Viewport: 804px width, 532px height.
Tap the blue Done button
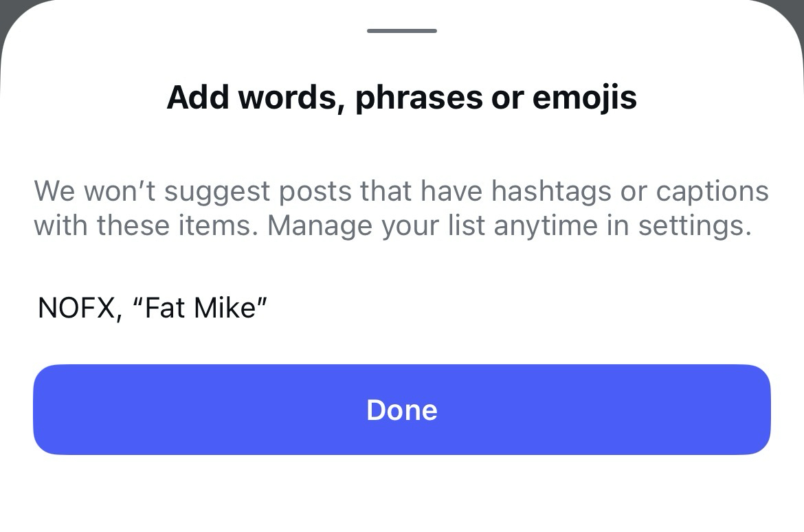coord(402,410)
